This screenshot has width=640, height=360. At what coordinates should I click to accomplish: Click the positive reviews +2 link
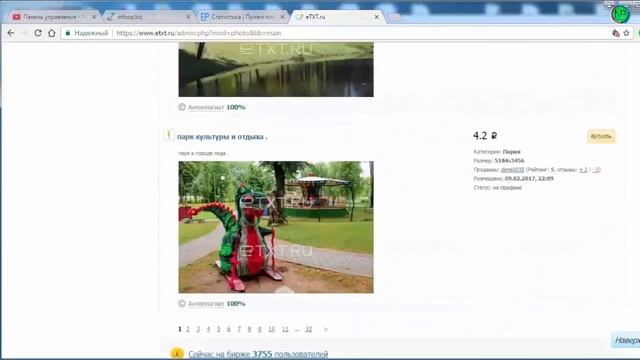point(583,169)
